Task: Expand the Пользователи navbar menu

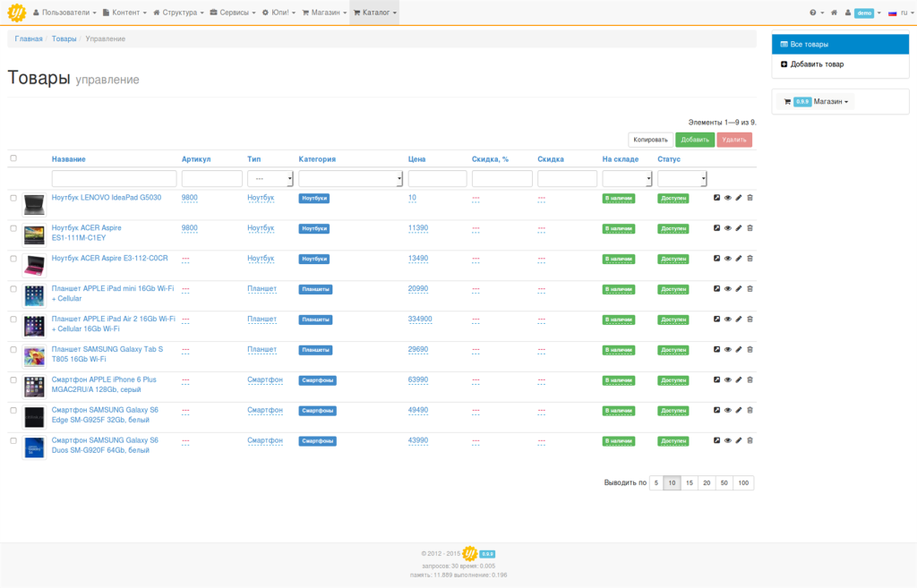Action: pyautogui.click(x=64, y=13)
